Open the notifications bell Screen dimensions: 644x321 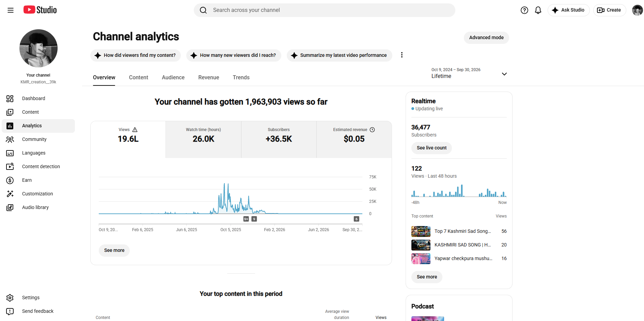coord(538,10)
